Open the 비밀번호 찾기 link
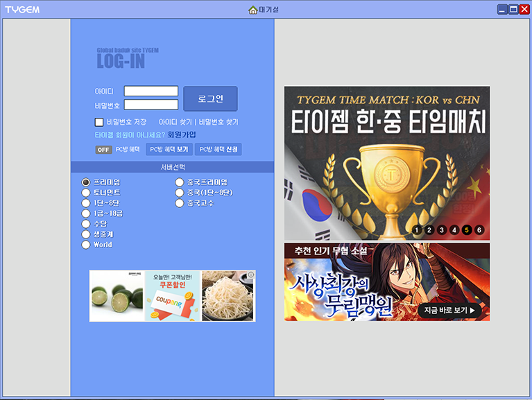The image size is (532, 400). coord(218,122)
